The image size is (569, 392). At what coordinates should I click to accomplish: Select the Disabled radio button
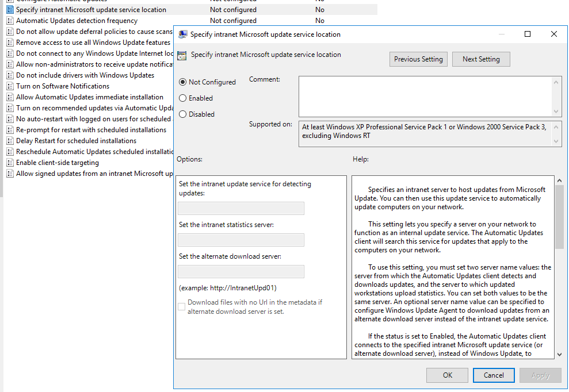coord(182,114)
